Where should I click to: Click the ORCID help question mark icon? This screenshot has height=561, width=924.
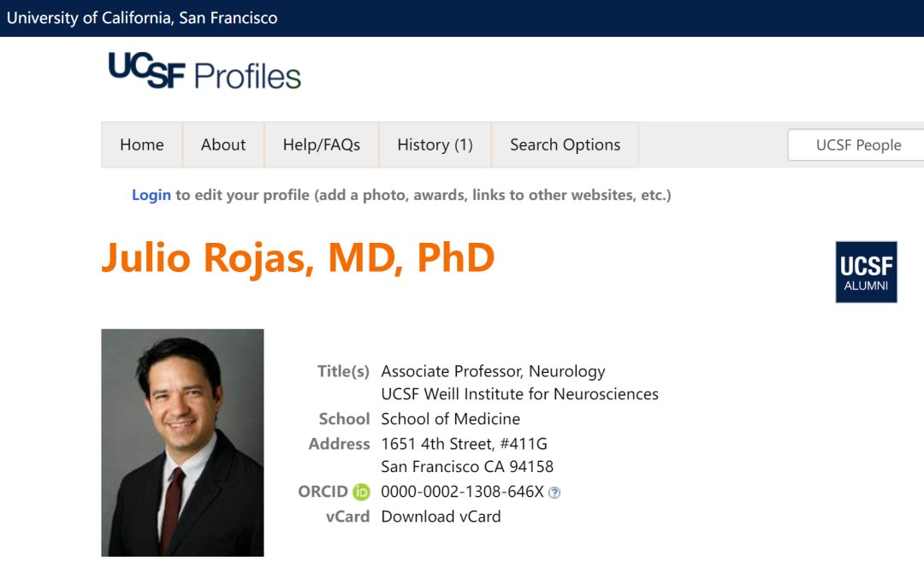(x=554, y=493)
